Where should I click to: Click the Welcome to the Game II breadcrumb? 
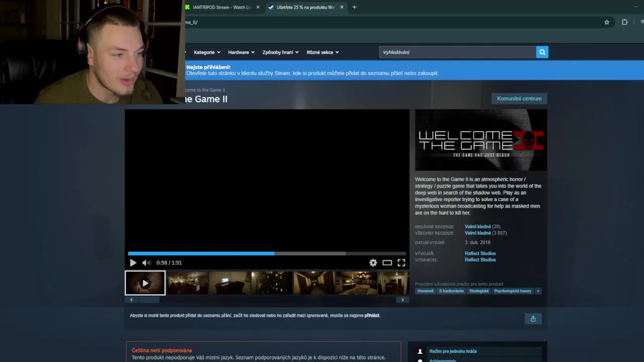[205, 90]
